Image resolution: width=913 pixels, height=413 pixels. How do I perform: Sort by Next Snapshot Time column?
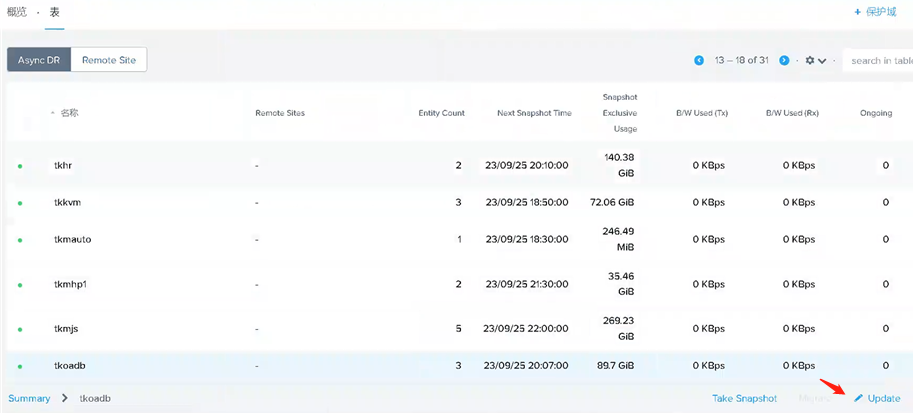click(x=535, y=113)
